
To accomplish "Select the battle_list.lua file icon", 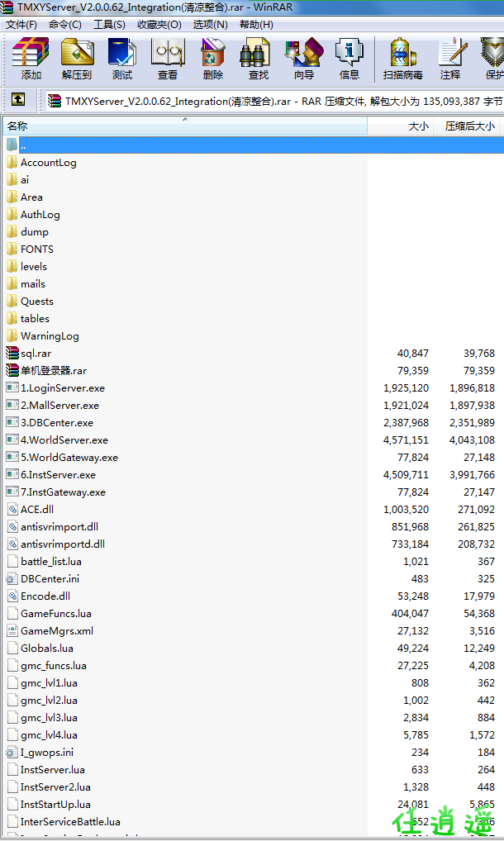I will tap(12, 561).
